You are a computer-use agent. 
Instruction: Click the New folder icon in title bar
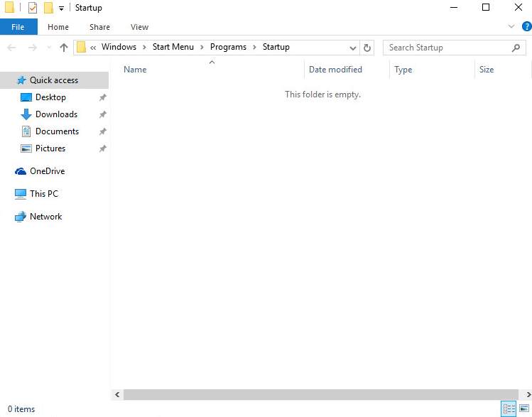pyautogui.click(x=48, y=8)
